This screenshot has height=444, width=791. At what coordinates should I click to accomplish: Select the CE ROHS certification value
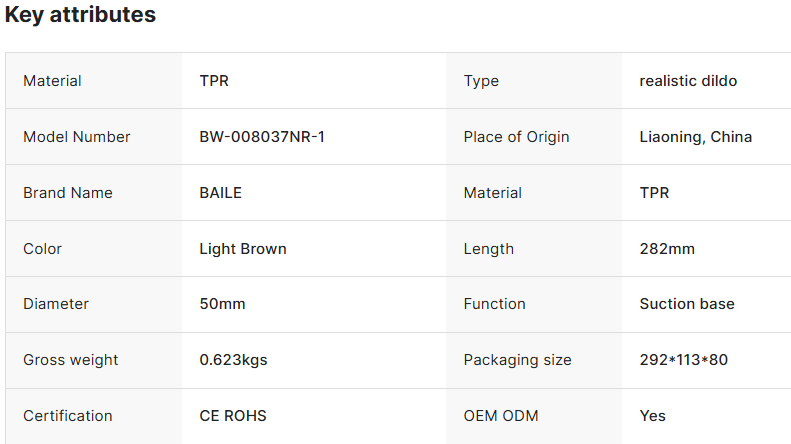pos(233,416)
